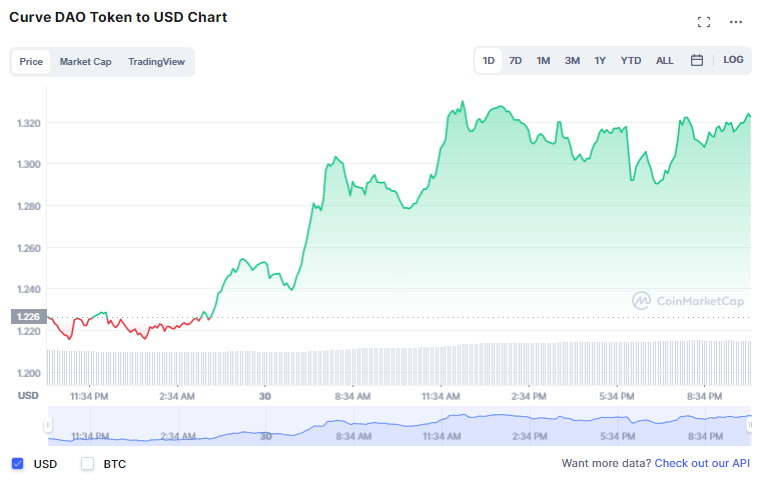This screenshot has height=484, width=769.
Task: Open the three-dot more options menu
Action: [736, 22]
